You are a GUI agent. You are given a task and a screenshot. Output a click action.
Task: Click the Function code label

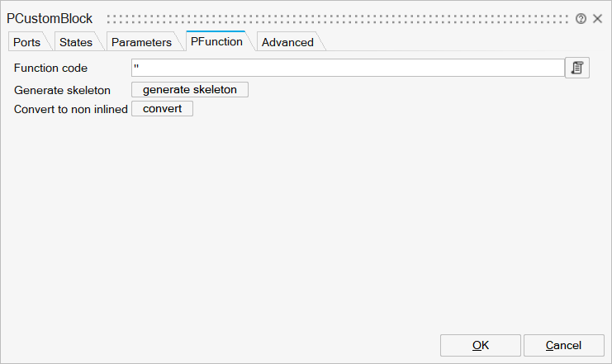(x=50, y=68)
